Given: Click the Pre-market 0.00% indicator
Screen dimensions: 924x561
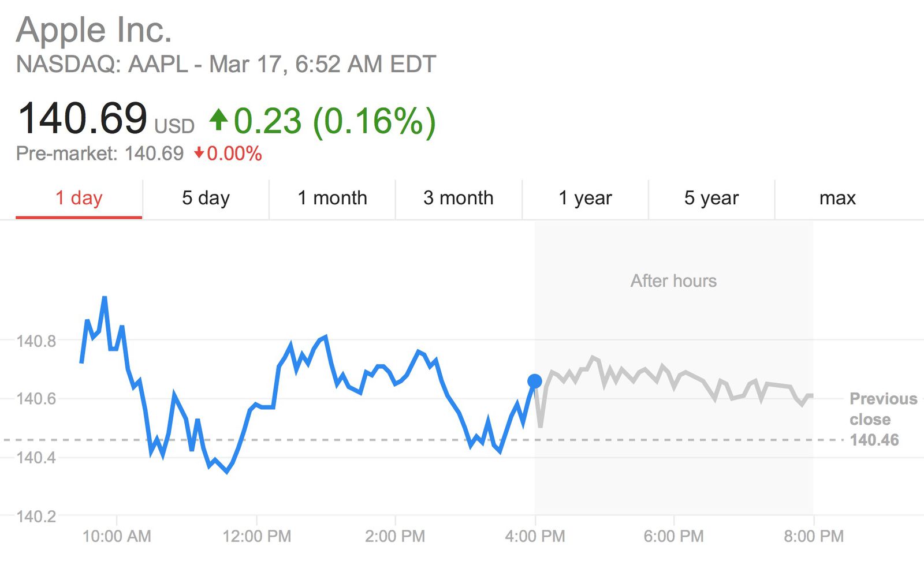Looking at the screenshot, I should point(234,154).
